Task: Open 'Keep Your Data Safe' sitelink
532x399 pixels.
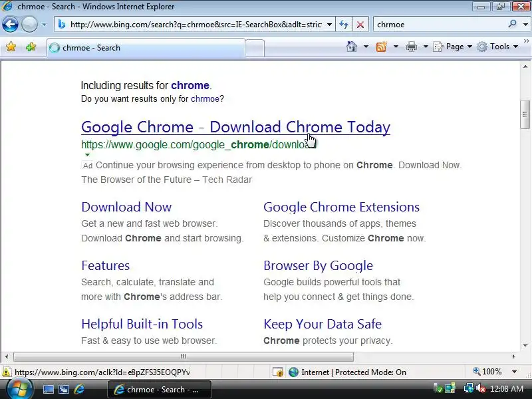Action: [x=323, y=324]
